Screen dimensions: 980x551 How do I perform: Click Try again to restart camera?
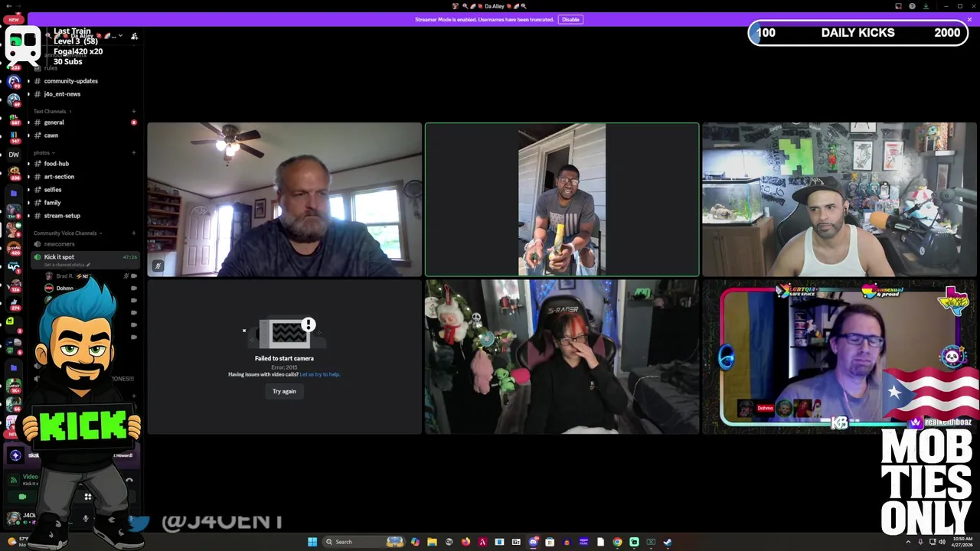tap(284, 391)
